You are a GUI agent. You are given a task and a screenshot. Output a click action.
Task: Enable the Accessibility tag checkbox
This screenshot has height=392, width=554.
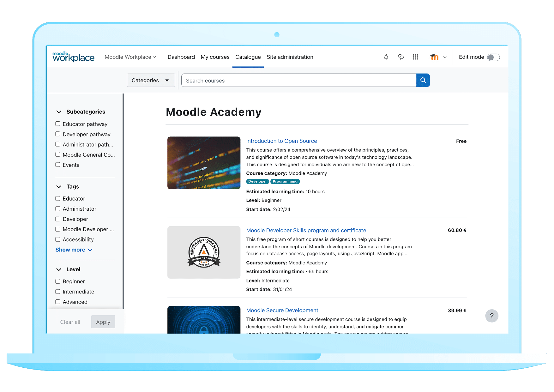click(x=58, y=239)
